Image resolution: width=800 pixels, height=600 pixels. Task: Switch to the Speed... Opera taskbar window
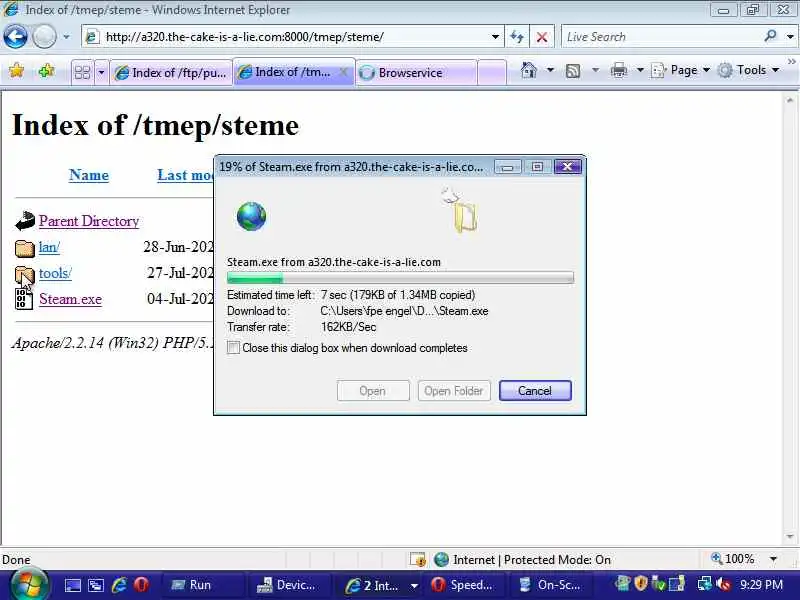pos(463,585)
